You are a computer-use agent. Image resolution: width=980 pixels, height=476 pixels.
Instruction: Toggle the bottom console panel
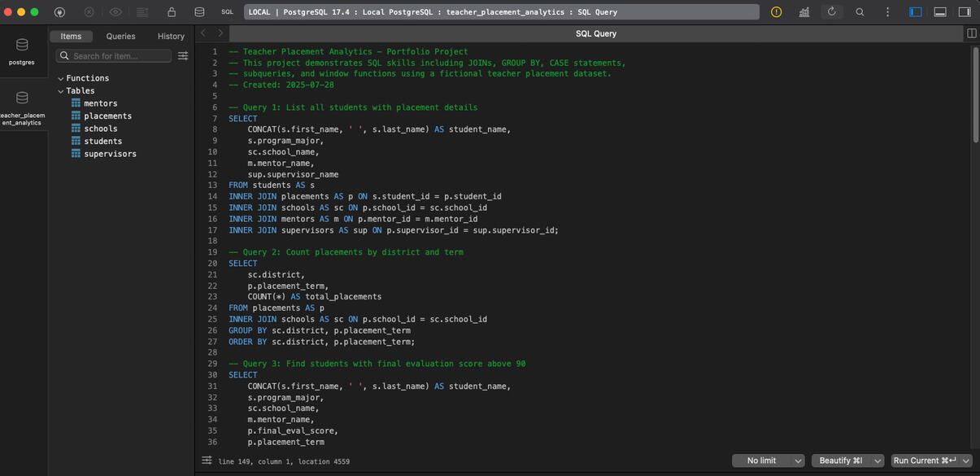coord(940,12)
